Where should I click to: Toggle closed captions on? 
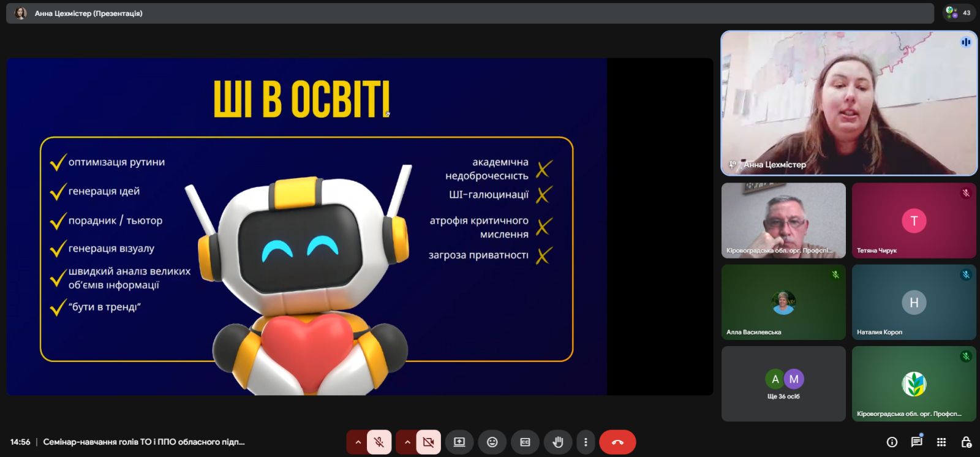click(x=525, y=442)
